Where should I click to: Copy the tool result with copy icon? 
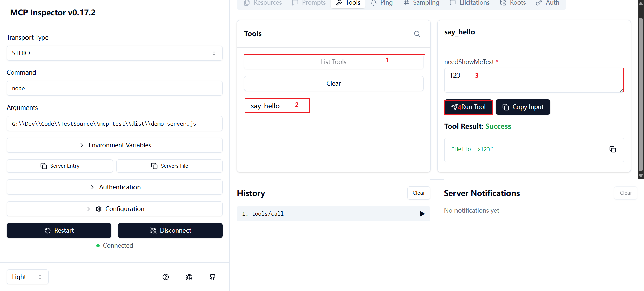click(612, 149)
